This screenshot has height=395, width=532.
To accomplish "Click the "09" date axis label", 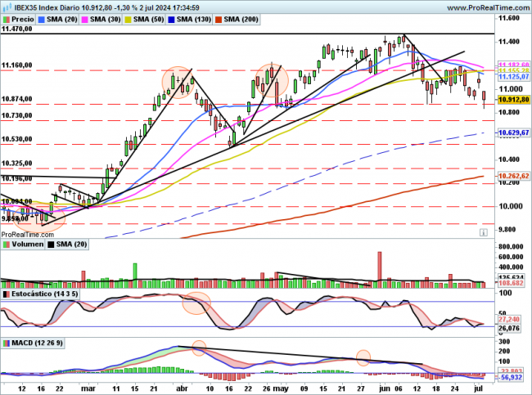I will click(x=304, y=388).
